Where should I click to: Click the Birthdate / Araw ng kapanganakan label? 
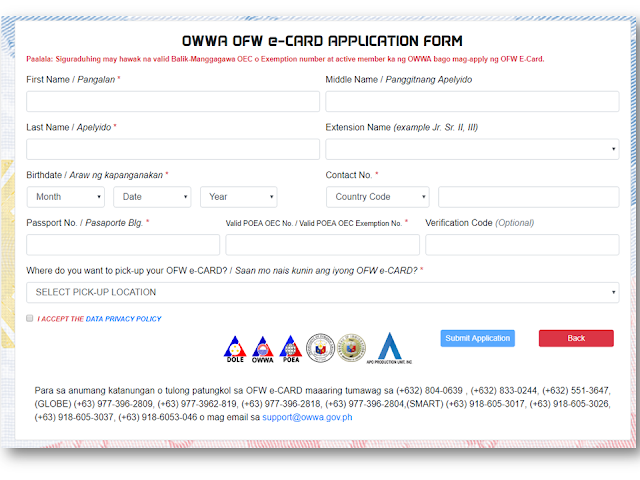[97, 175]
